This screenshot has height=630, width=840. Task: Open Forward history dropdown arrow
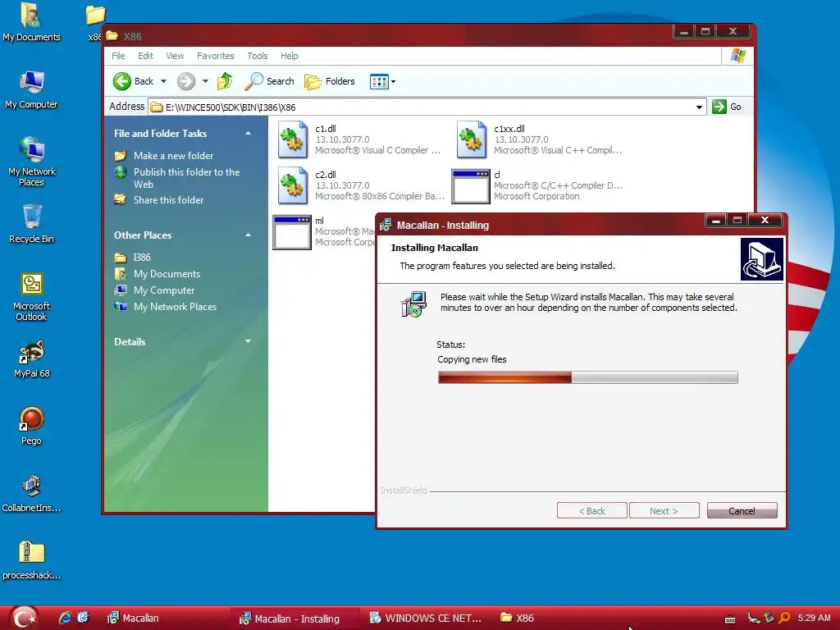tap(205, 81)
